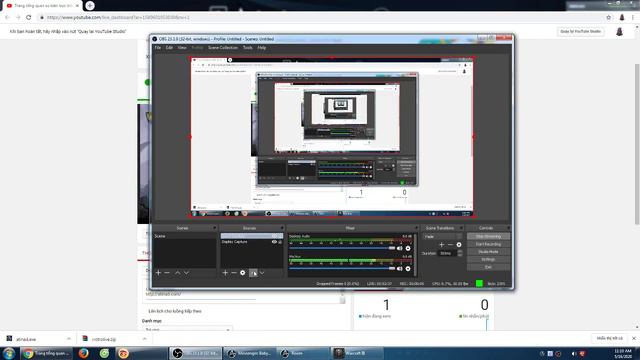Add a new source with the plus icon
The height and width of the screenshot is (360, 640).
[x=225, y=273]
